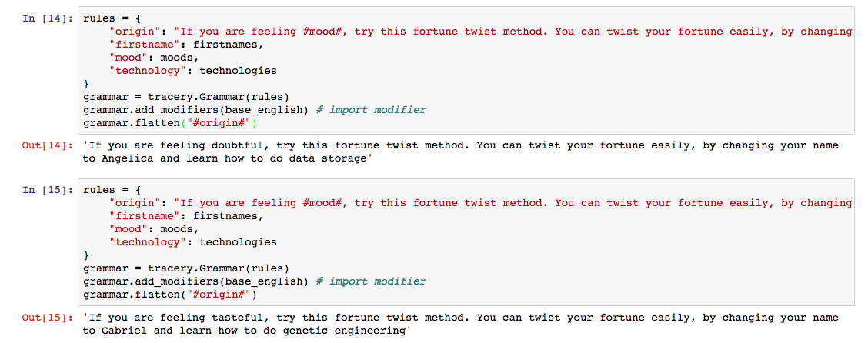The width and height of the screenshot is (868, 343).
Task: Click the In [14] prompt label
Action: tap(48, 18)
